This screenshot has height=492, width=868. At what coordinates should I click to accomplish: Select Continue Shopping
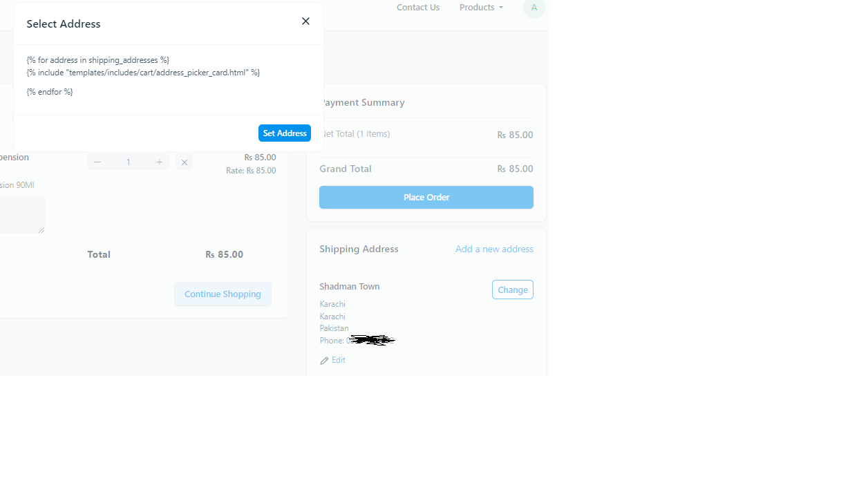pyautogui.click(x=223, y=294)
